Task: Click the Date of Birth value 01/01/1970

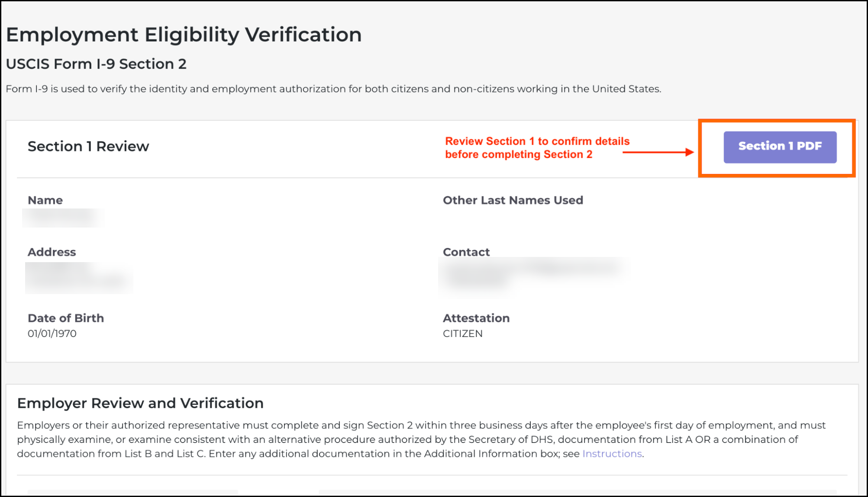Action: (x=52, y=333)
